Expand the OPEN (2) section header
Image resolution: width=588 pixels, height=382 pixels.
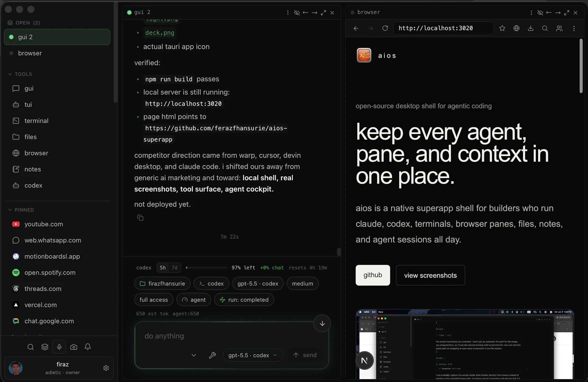pyautogui.click(x=24, y=23)
